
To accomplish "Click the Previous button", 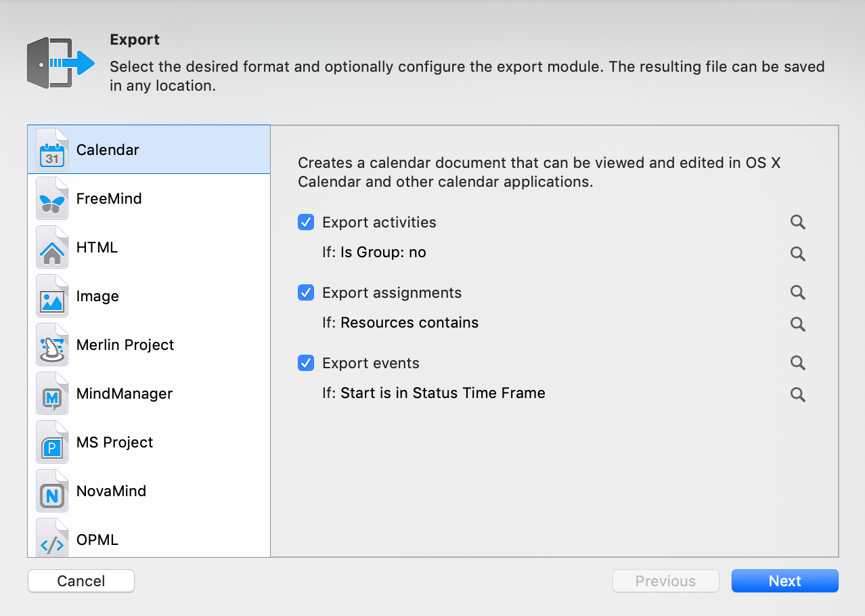I will point(665,581).
